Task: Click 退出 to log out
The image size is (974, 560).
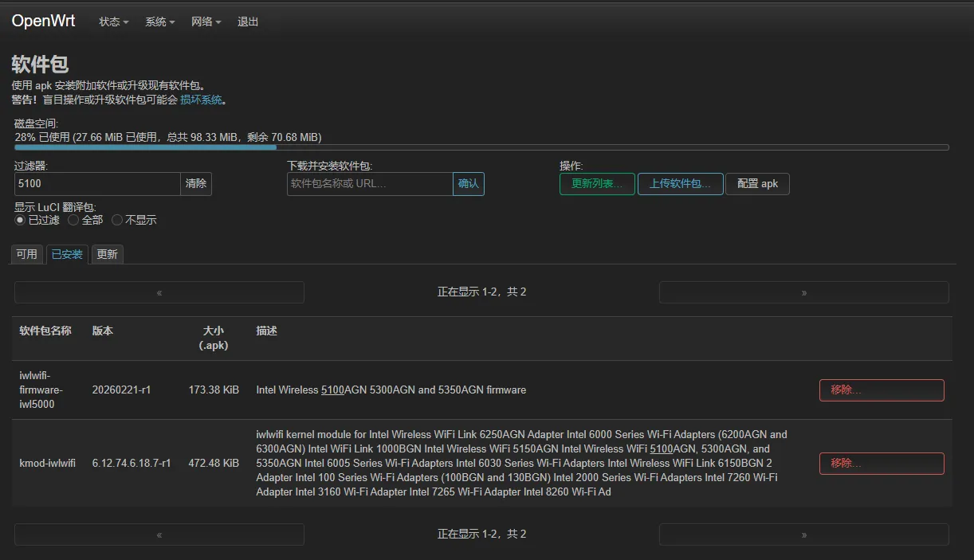Action: tap(248, 22)
